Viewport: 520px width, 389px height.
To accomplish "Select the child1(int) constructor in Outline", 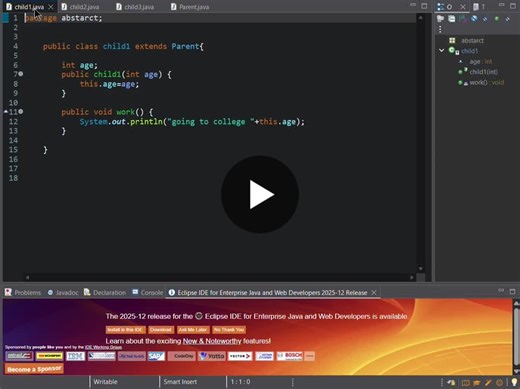I will pyautogui.click(x=484, y=72).
